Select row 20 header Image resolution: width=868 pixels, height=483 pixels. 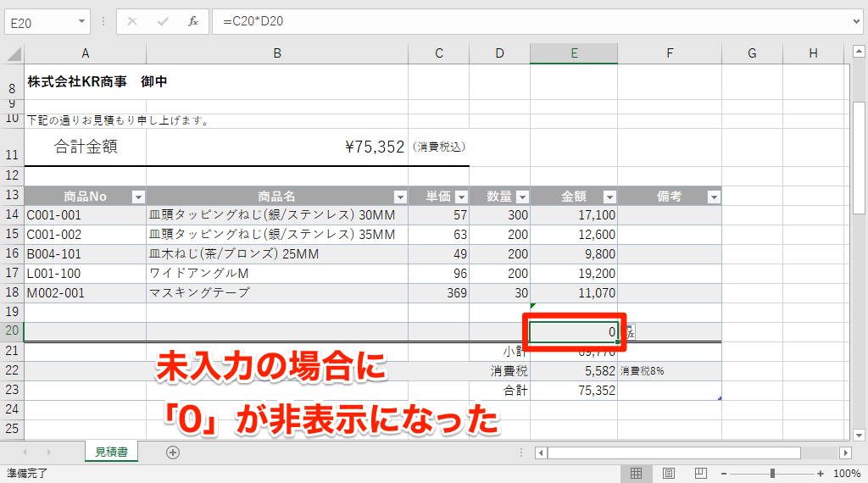pyautogui.click(x=12, y=330)
